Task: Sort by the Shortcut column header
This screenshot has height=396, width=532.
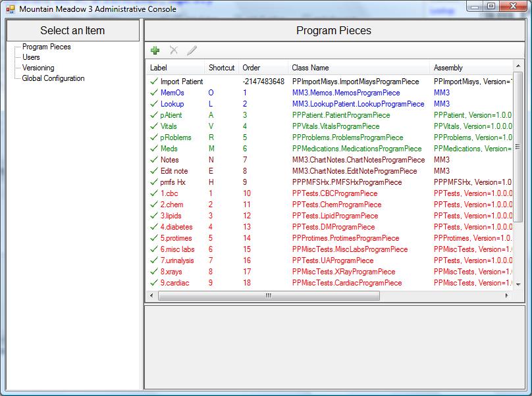Action: point(221,68)
